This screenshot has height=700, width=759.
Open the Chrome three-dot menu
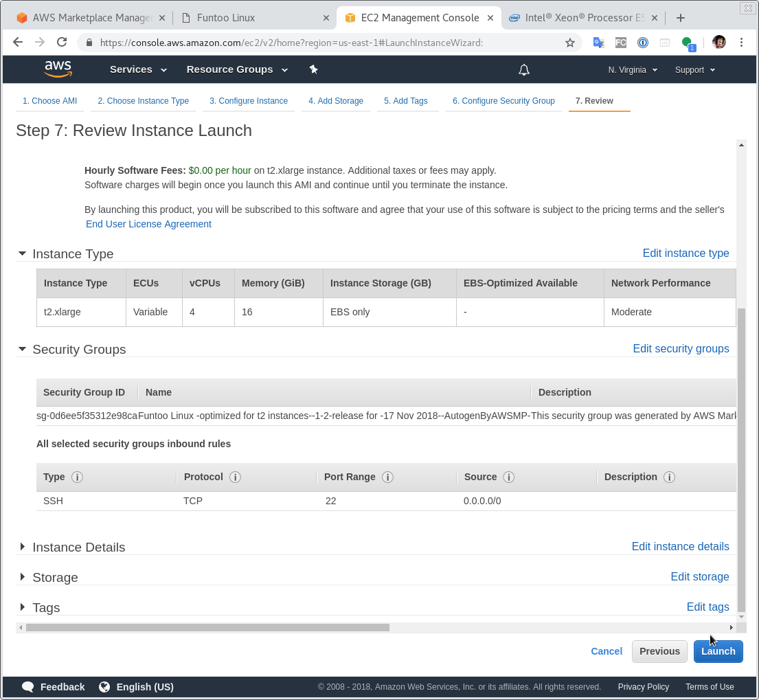coord(741,42)
